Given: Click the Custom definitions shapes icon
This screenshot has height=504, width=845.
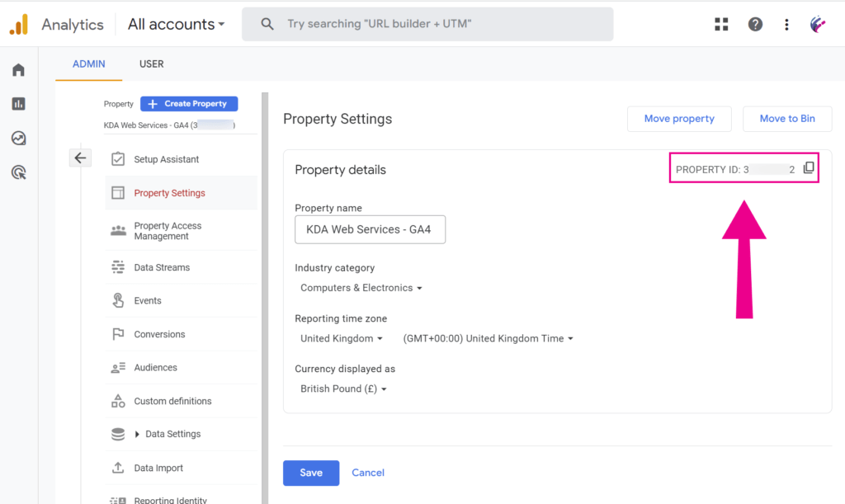Looking at the screenshot, I should click(118, 401).
